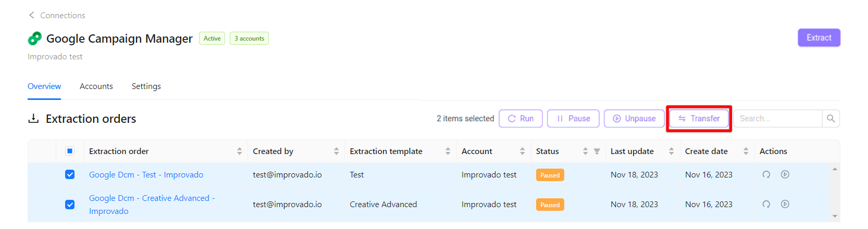
Task: Open Google Dcm - Test - Improvado link
Action: (146, 175)
